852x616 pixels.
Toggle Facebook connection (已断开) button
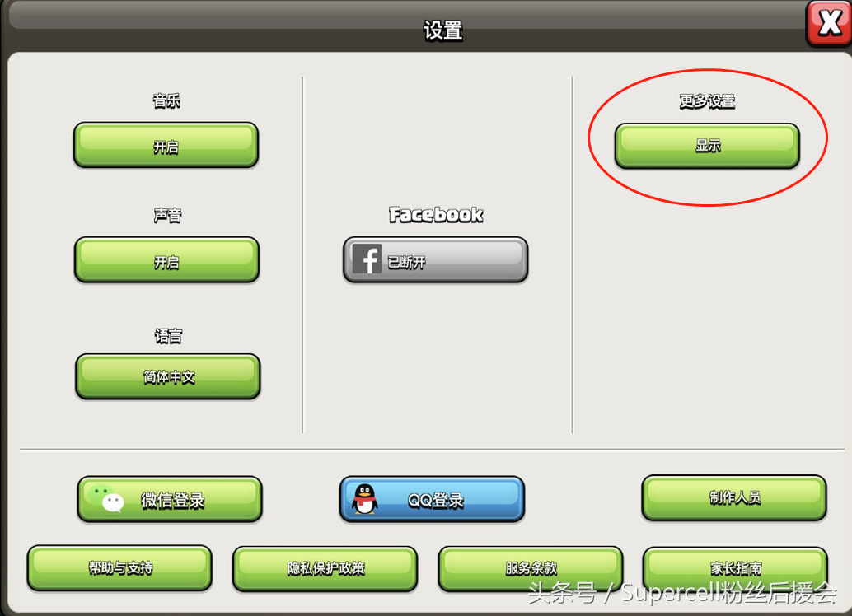(x=435, y=259)
